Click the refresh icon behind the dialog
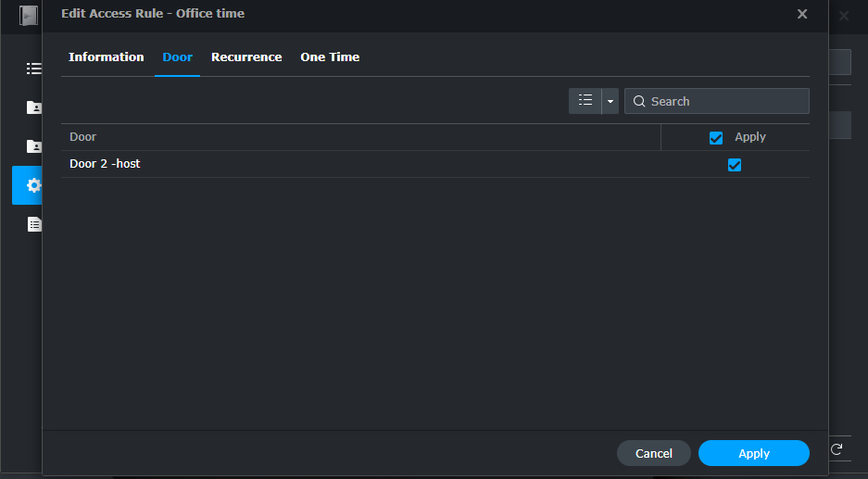868x479 pixels. [836, 449]
